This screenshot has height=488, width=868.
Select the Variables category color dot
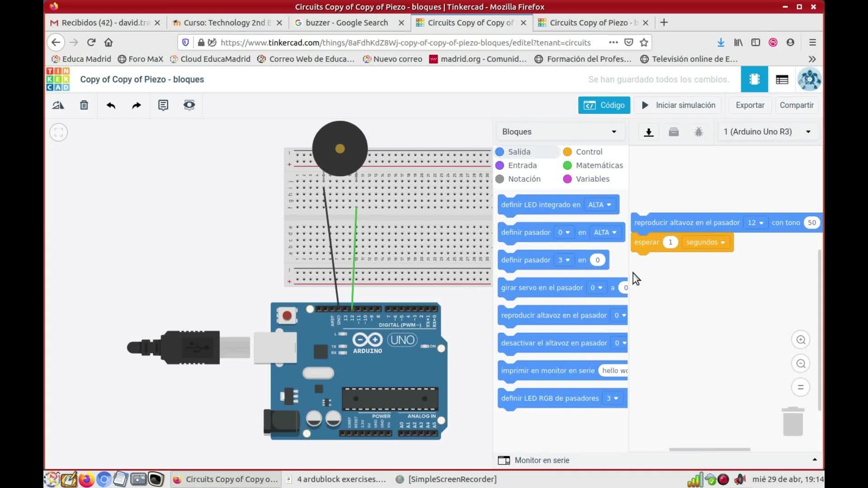(567, 179)
